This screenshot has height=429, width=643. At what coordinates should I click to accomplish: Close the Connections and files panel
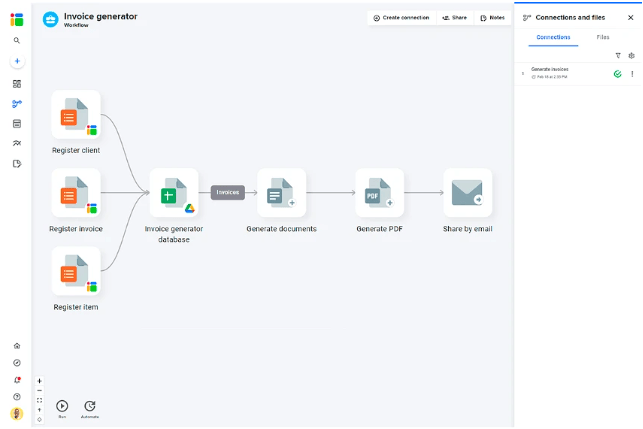coord(630,17)
